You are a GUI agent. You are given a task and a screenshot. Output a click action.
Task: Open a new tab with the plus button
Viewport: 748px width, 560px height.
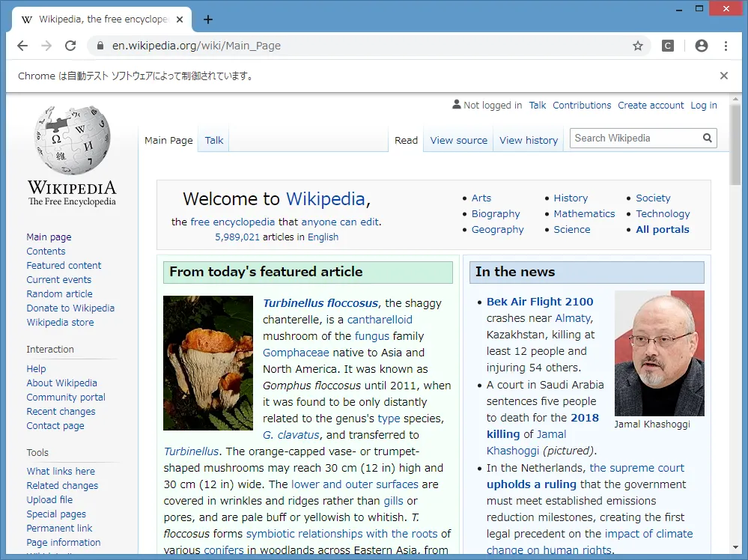(207, 20)
